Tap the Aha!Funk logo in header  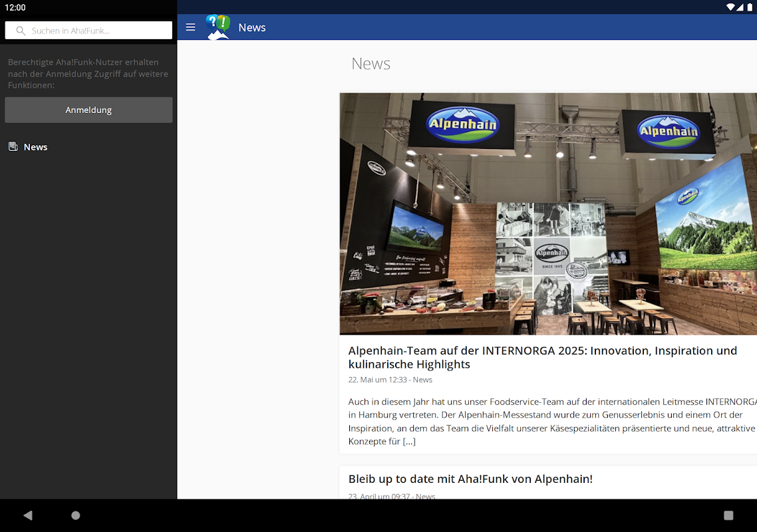218,27
